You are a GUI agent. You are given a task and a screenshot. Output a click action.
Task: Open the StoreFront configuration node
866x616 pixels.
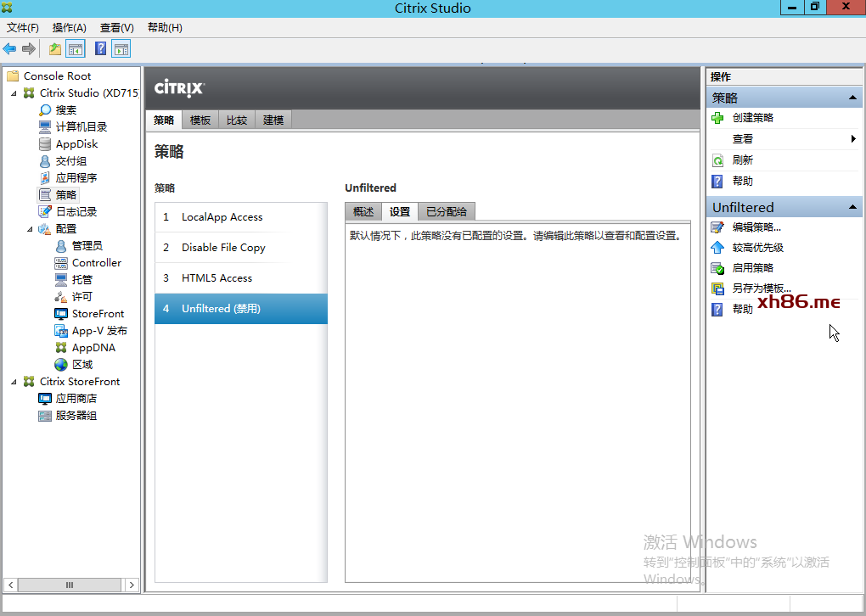(x=98, y=313)
